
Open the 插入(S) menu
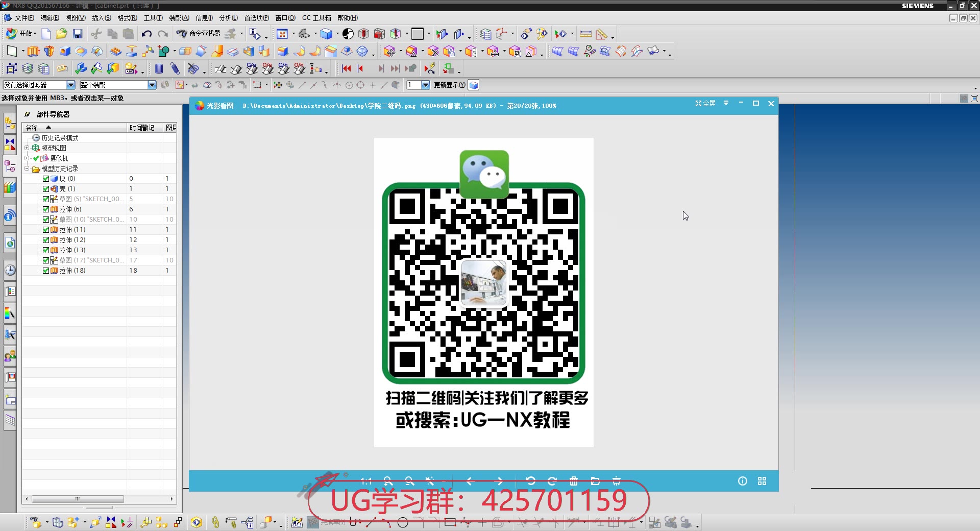[102, 18]
